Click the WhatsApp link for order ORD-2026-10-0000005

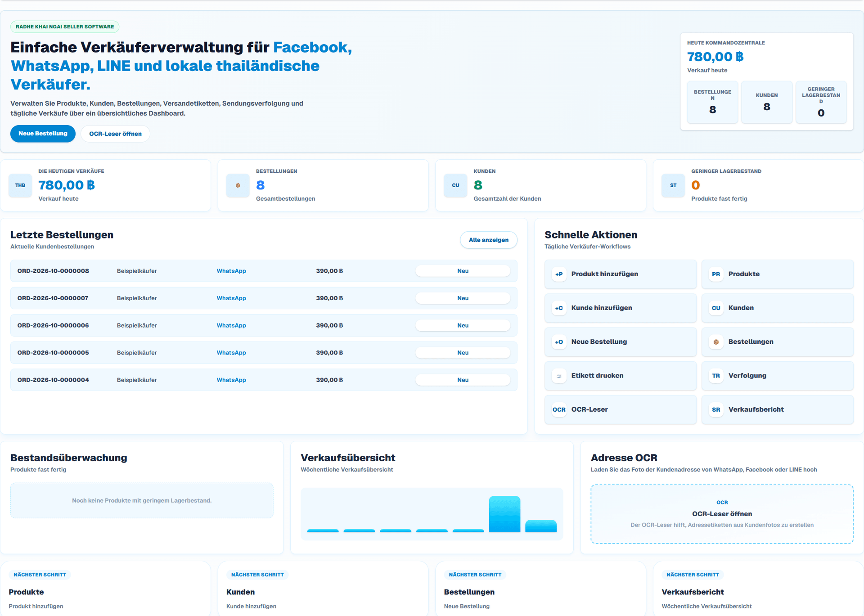click(x=231, y=353)
